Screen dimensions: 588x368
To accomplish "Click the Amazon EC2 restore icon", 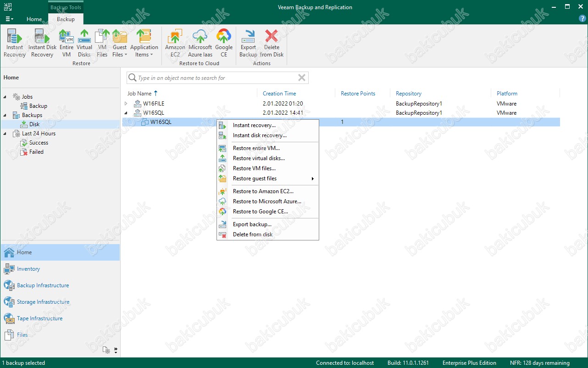I will point(175,43).
